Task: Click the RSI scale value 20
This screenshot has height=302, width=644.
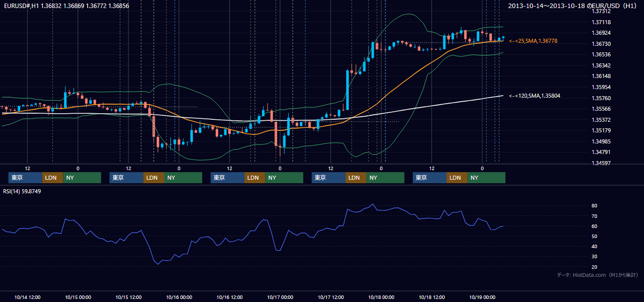Action: [595, 267]
